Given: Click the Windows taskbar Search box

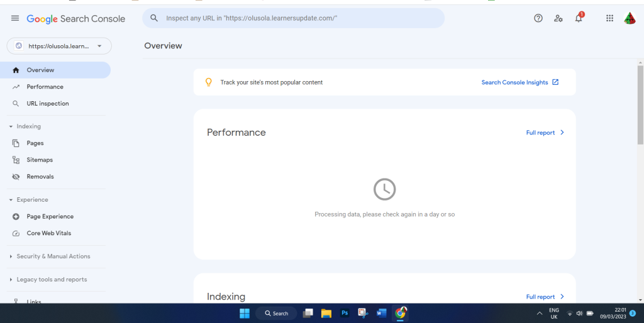Looking at the screenshot, I should click(276, 314).
